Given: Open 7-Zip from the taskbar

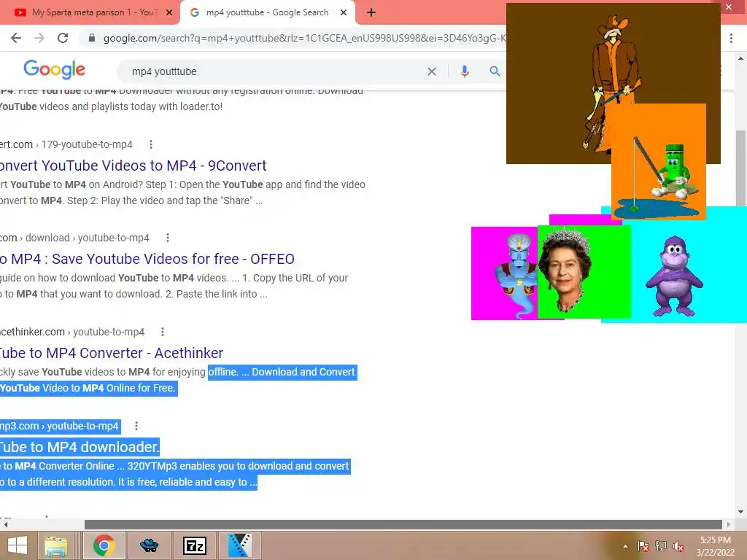Looking at the screenshot, I should (x=195, y=545).
